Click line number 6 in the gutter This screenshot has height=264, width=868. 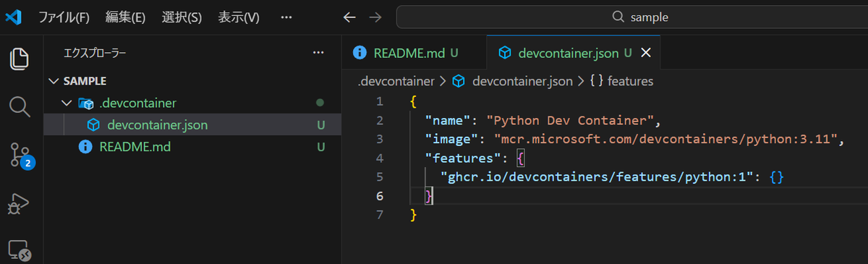[380, 196]
